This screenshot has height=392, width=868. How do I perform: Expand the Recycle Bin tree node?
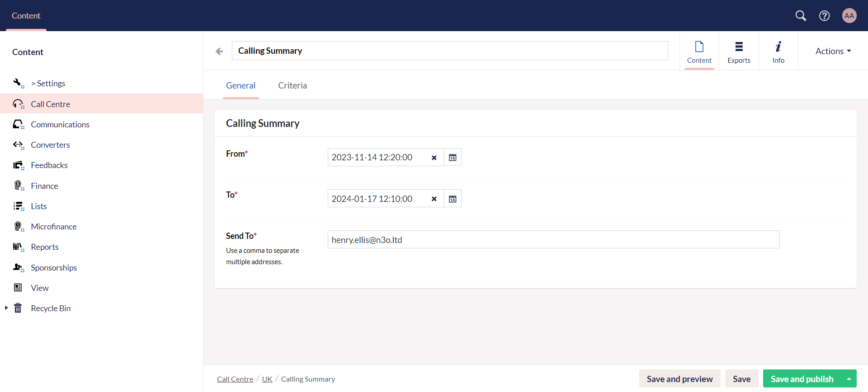coord(6,308)
